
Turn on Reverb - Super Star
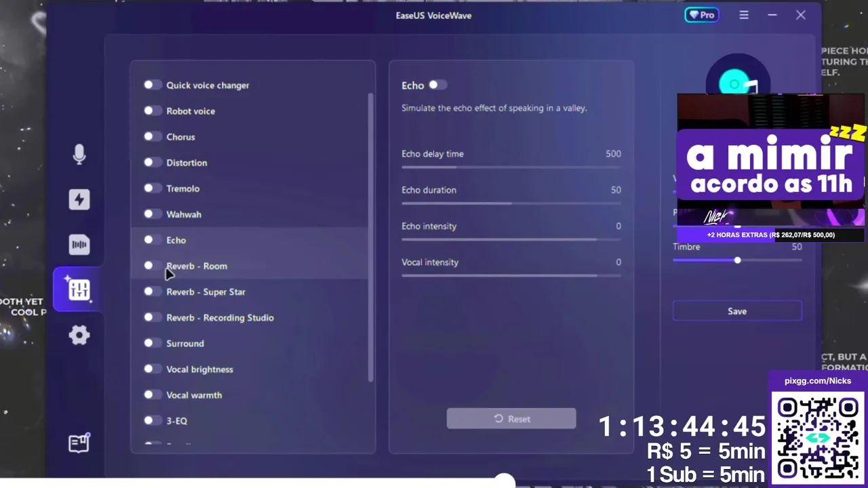tap(153, 291)
